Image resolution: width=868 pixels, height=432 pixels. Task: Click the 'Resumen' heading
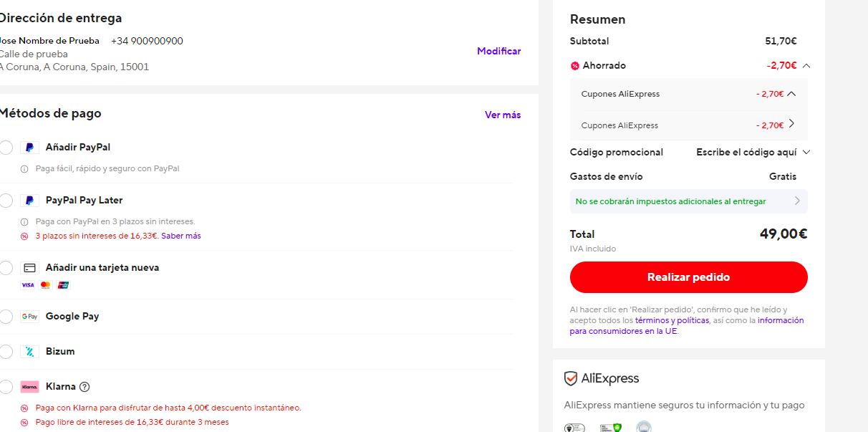[598, 20]
